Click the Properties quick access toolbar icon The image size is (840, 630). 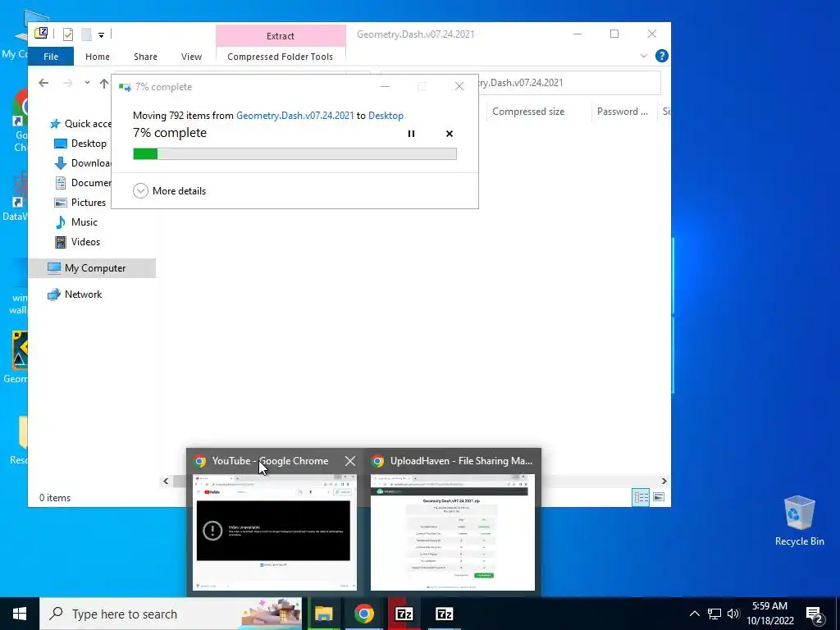tap(68, 34)
